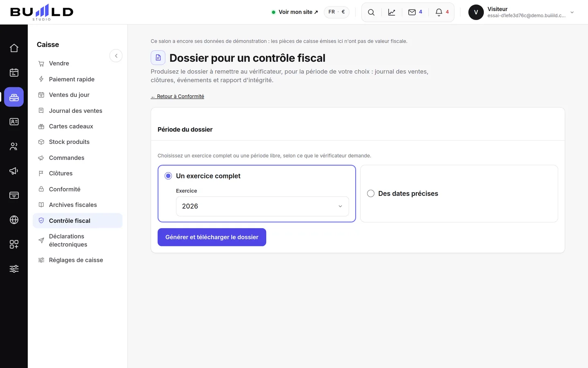Open Vendre in the Caisse menu
The image size is (588, 368).
(78, 63)
